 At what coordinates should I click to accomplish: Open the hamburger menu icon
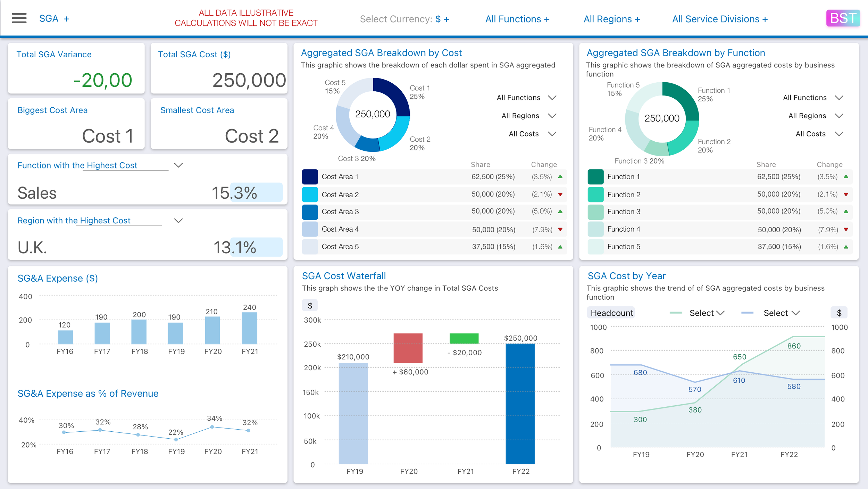(x=19, y=18)
